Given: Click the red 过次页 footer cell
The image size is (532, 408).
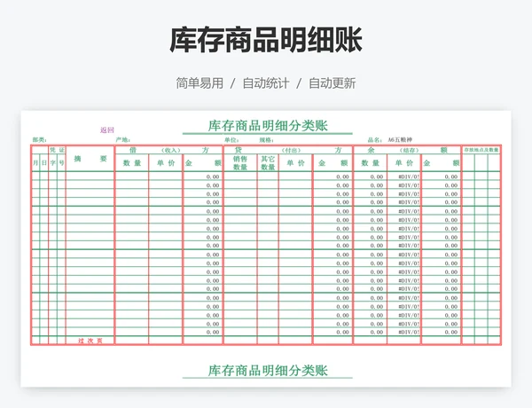Looking at the screenshot, I should click(x=90, y=341).
